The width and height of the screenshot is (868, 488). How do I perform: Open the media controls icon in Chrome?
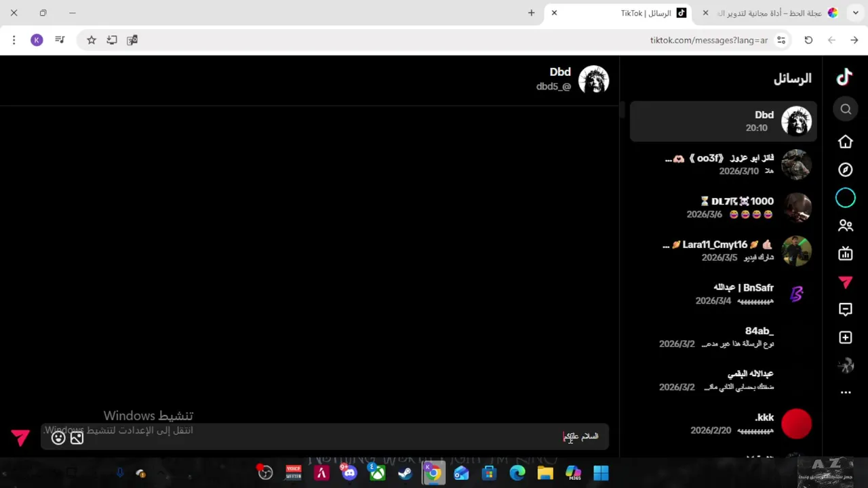[60, 40]
